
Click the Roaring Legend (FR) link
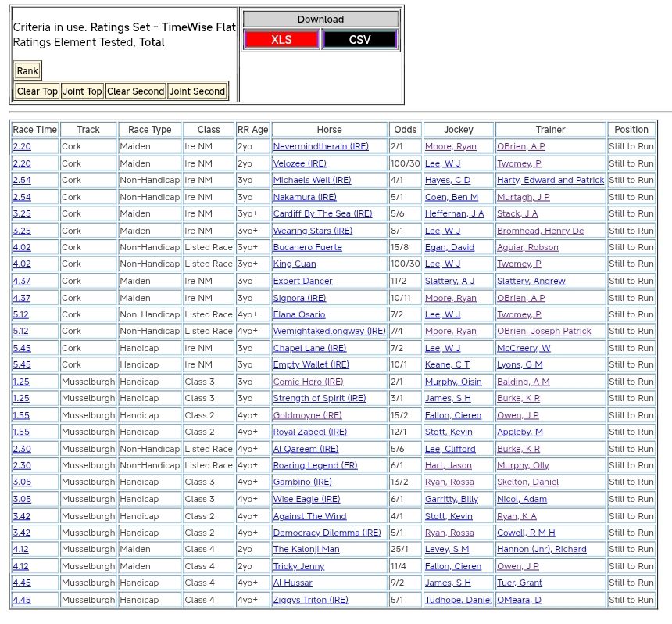click(x=315, y=465)
